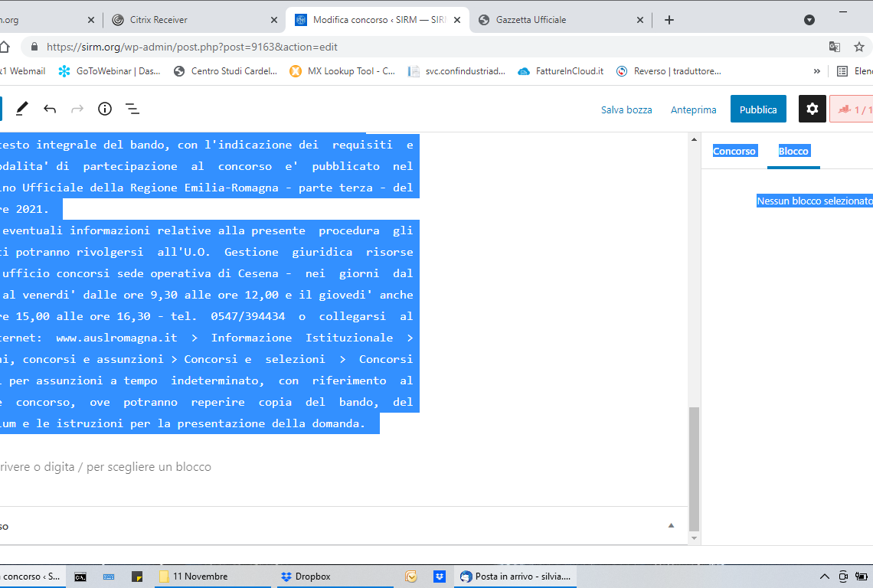This screenshot has width=873, height=588.
Task: Open the Chrome profile dropdown arrow
Action: click(809, 20)
